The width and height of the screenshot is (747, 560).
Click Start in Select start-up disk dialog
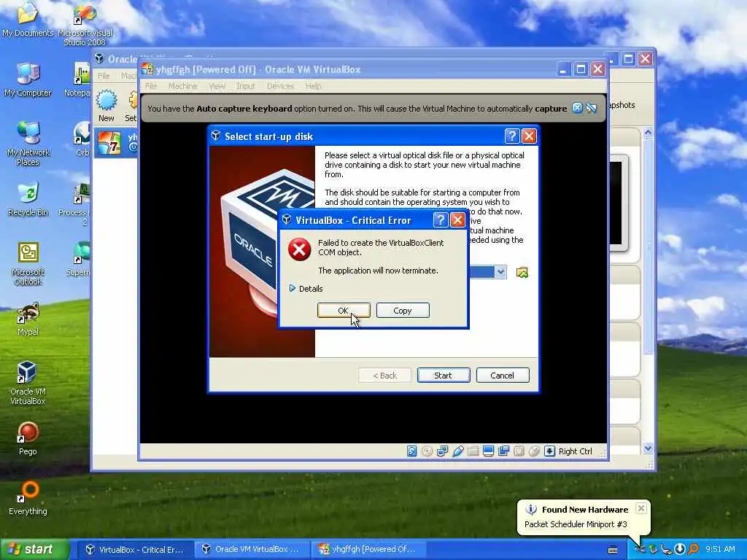coord(443,376)
